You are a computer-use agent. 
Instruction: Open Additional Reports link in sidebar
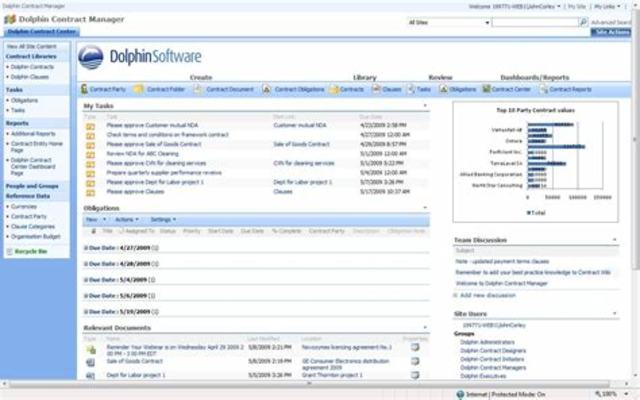pos(33,134)
